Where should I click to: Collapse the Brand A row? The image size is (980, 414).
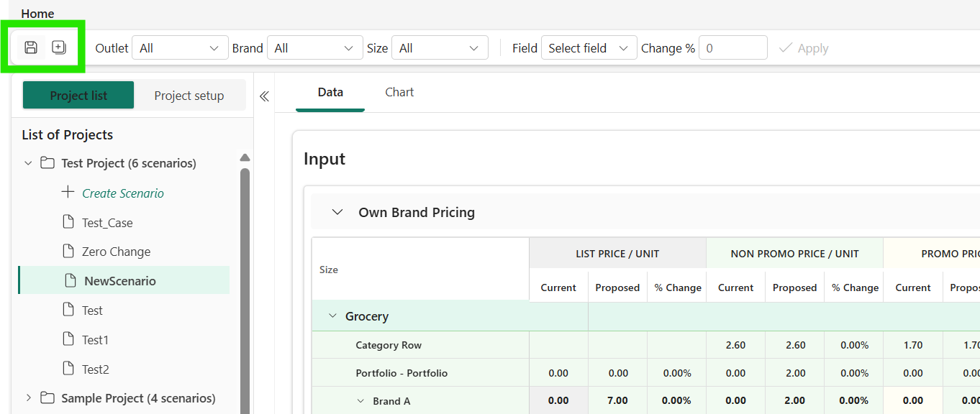coord(361,401)
